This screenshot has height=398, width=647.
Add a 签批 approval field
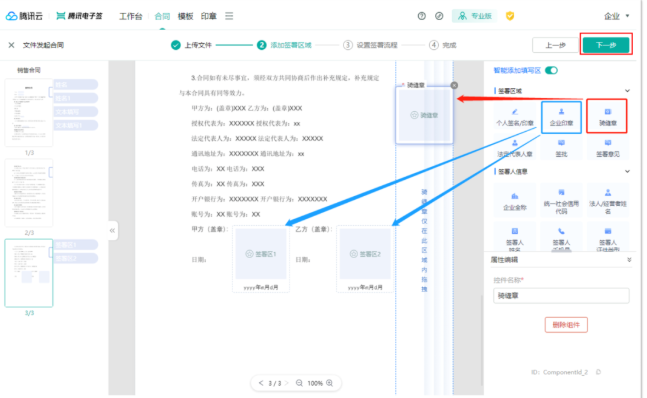tap(561, 148)
